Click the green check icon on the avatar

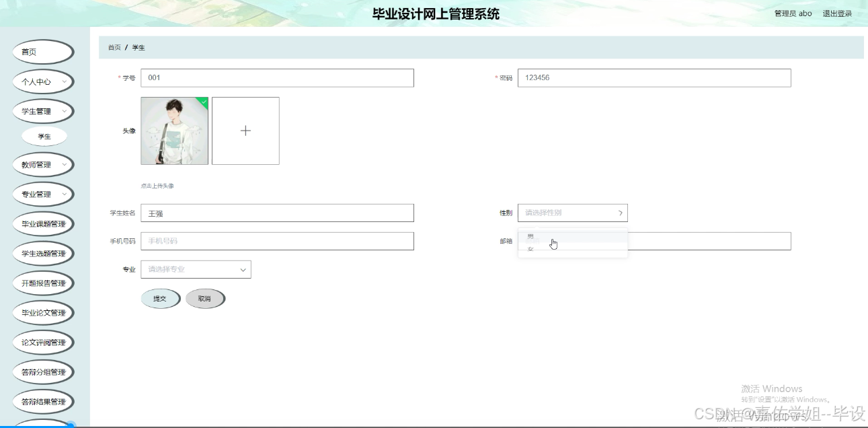[x=204, y=101]
